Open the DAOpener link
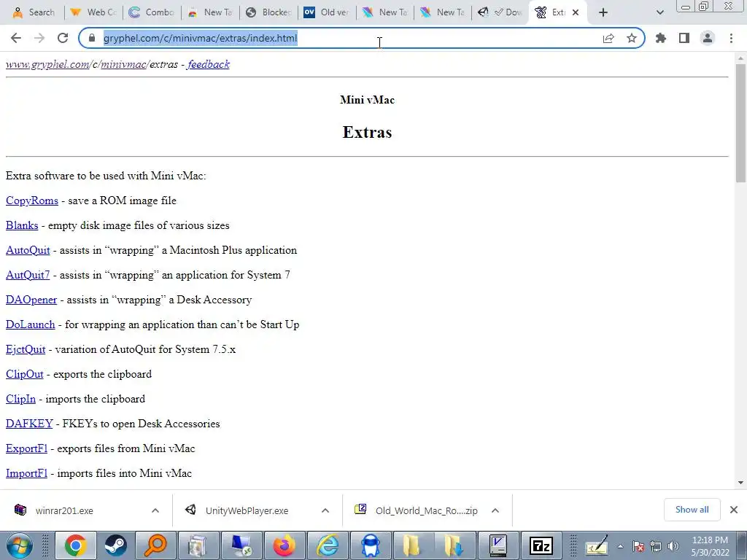747x560 pixels. (x=31, y=300)
